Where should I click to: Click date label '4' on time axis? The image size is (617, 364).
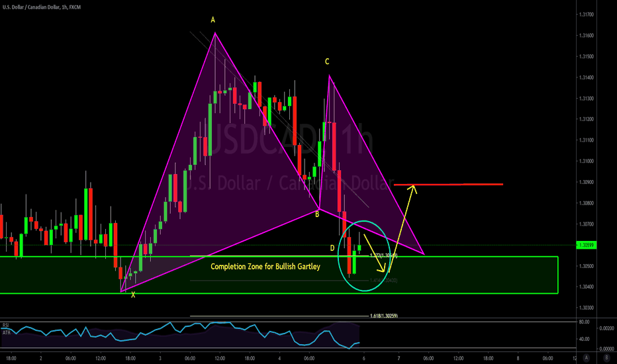coord(279,358)
